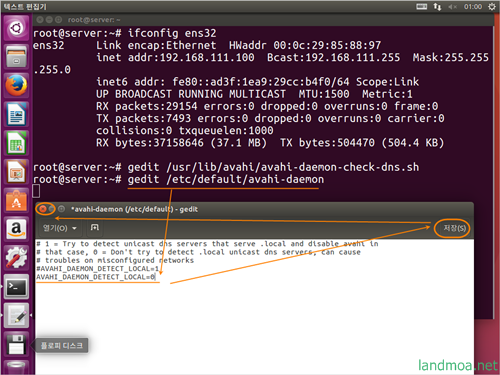
Task: Click the terminal cursor block
Action: click(36, 191)
